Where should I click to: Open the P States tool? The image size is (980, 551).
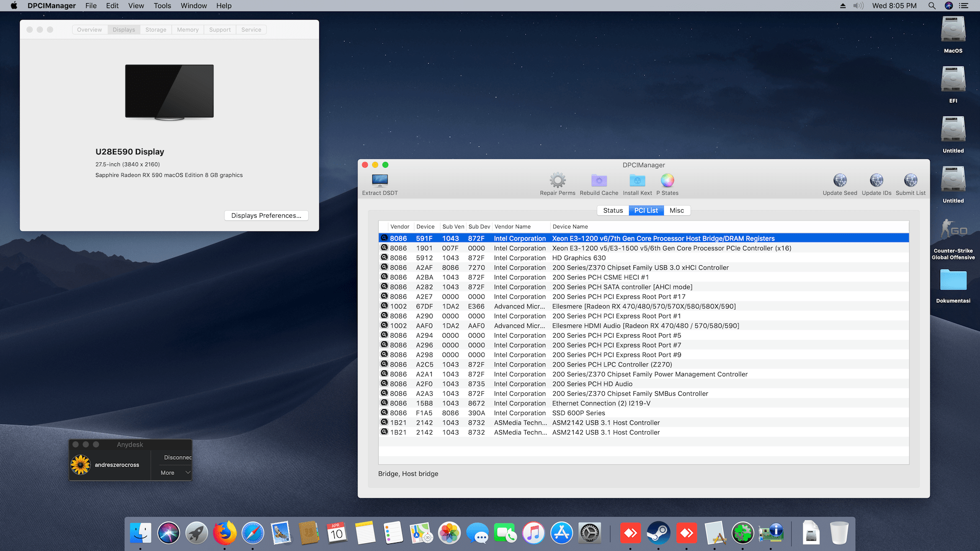click(x=667, y=181)
